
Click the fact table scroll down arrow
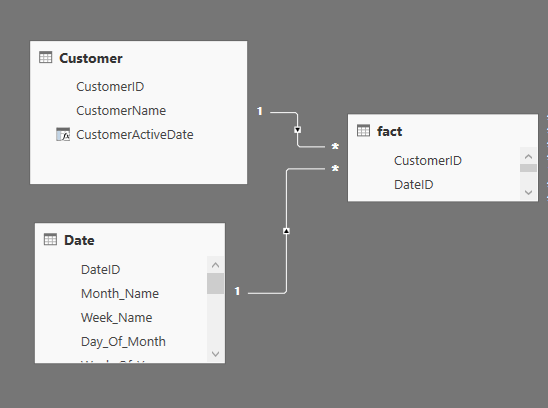click(528, 192)
